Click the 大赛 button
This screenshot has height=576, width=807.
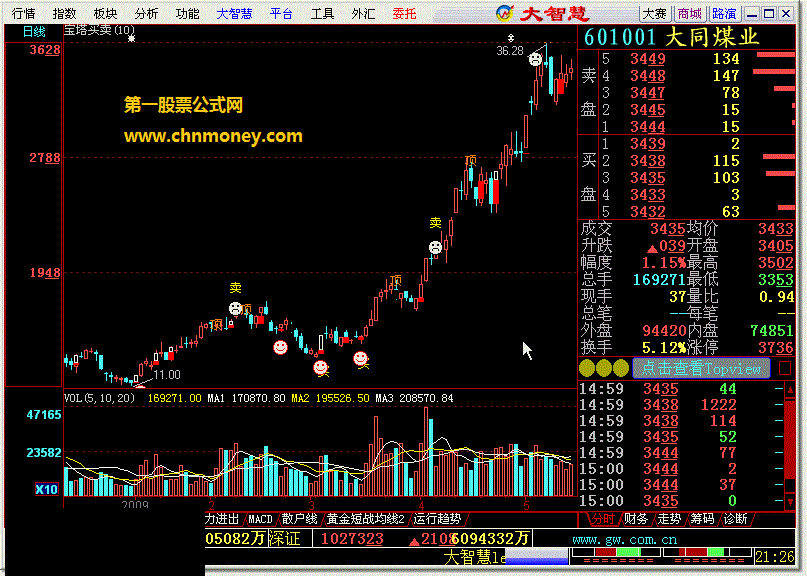[655, 14]
